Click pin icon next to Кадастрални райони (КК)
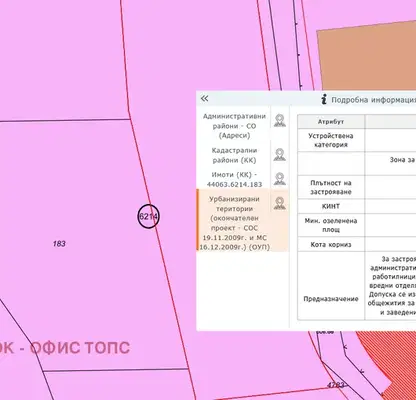416x400 pixels. (x=280, y=155)
